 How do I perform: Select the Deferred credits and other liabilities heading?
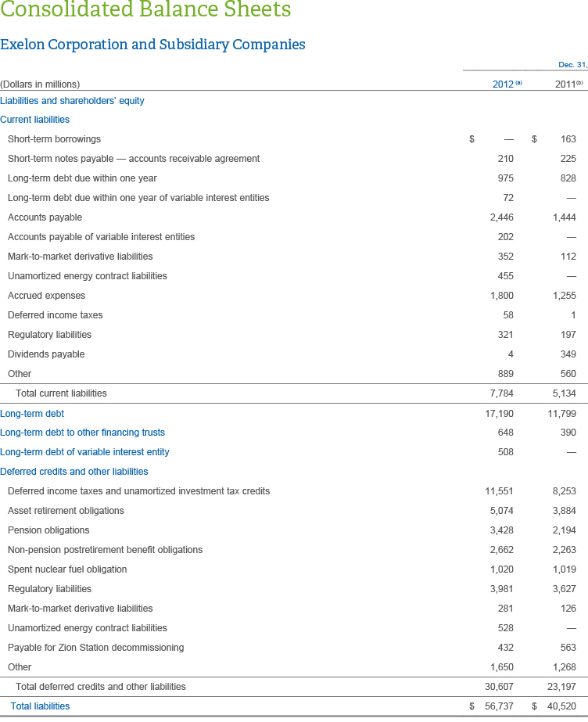[73, 472]
